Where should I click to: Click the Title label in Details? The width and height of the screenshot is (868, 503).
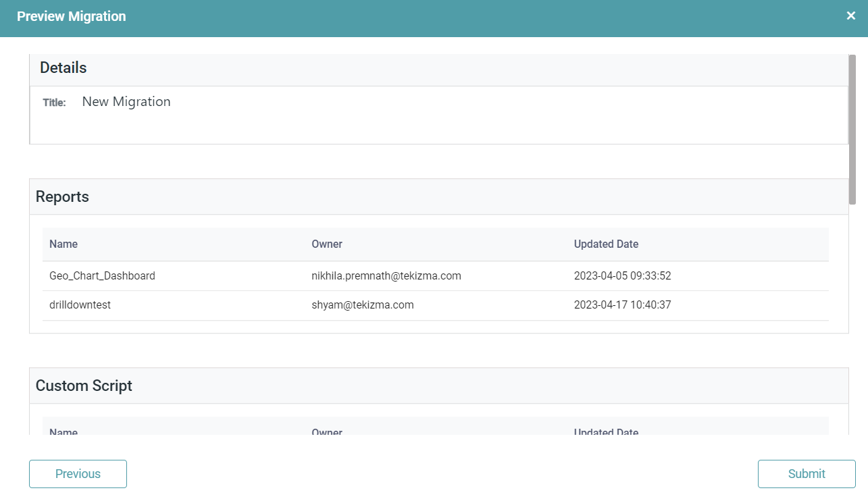pyautogui.click(x=54, y=103)
